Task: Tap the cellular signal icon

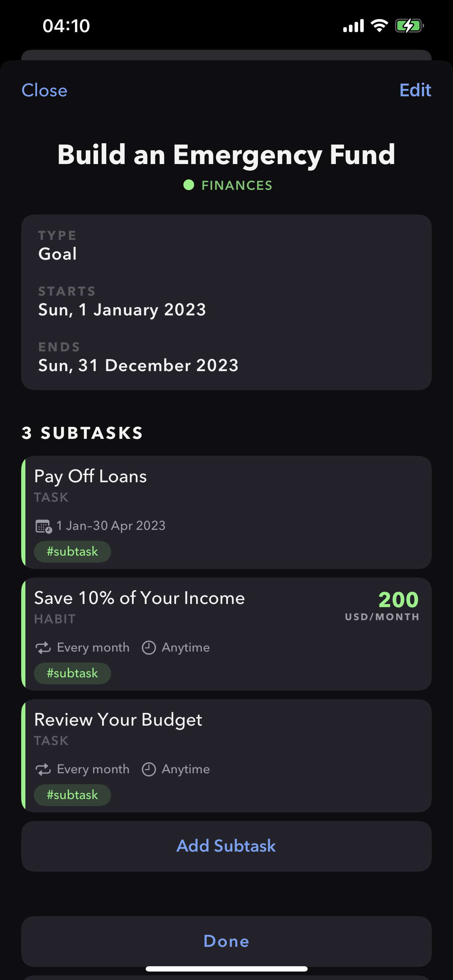Action: 354,26
